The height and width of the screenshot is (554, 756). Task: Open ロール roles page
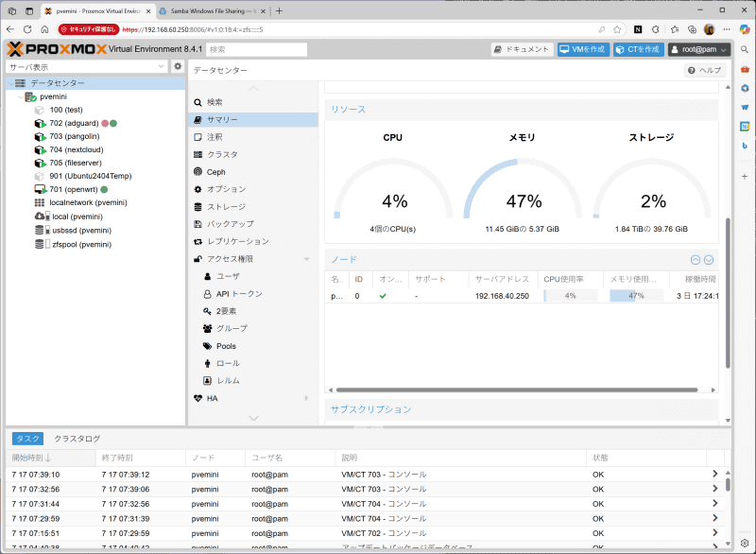tap(228, 364)
